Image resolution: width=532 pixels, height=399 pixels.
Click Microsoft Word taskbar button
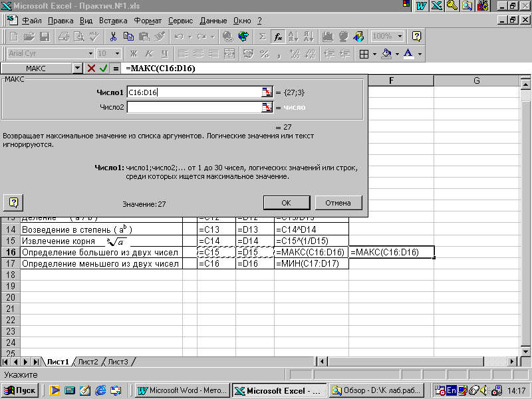[182, 390]
